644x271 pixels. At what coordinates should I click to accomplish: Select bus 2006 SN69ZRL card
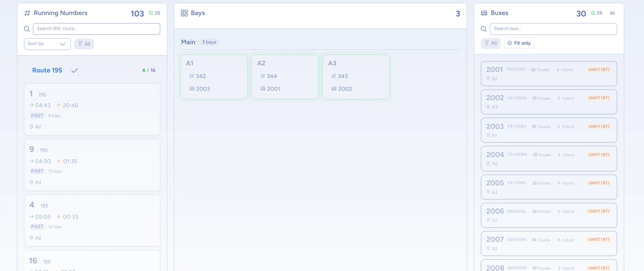(549, 215)
